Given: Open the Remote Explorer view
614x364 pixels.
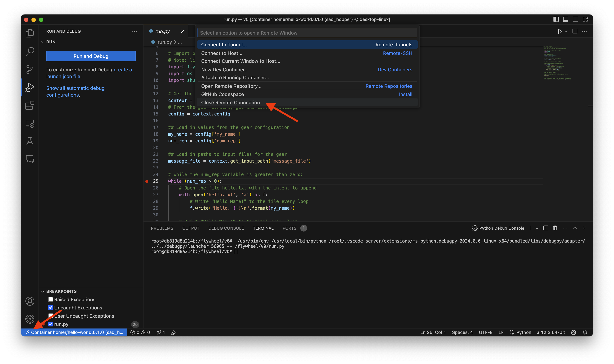Looking at the screenshot, I should [30, 123].
